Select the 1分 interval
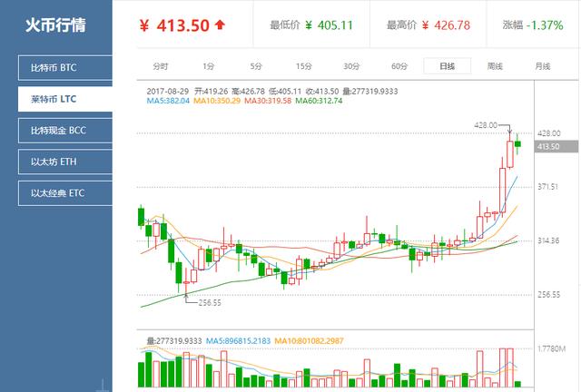The image size is (581, 392). click(208, 66)
